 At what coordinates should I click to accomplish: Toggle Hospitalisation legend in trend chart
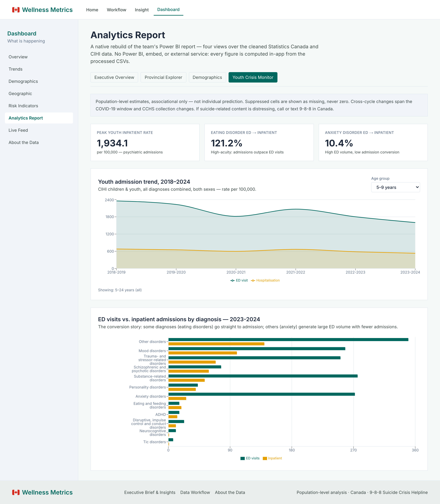point(265,280)
